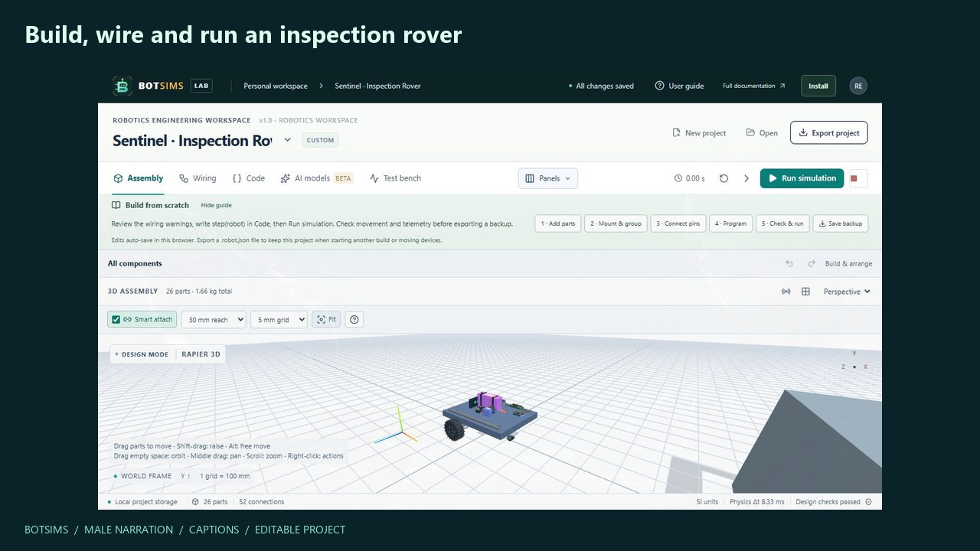Reset the simulation with the restart icon
Screen dimensions: 980x551
[724, 178]
